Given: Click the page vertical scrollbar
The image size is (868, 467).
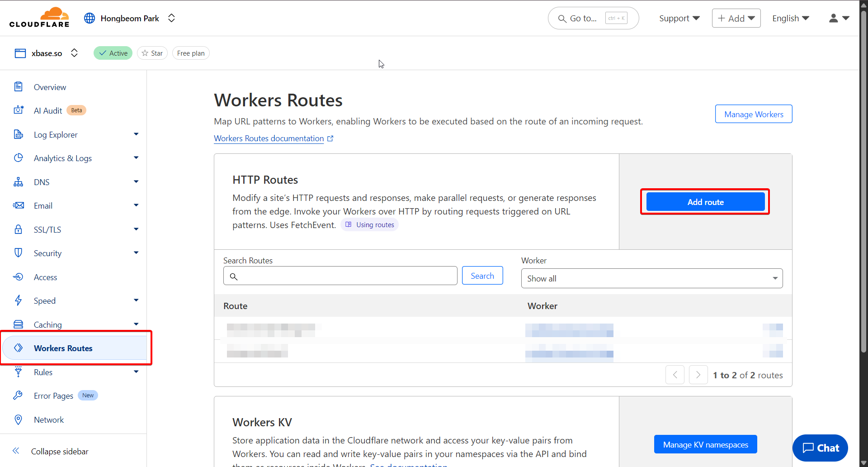Looking at the screenshot, I should [x=863, y=181].
